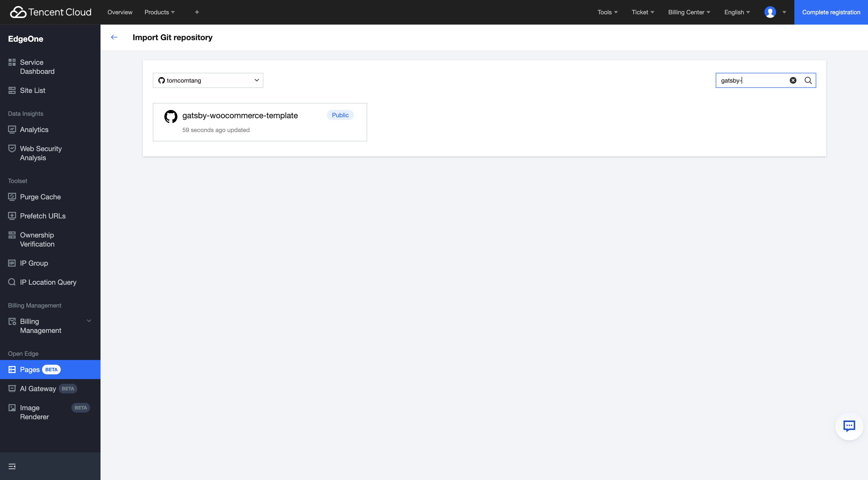Click the Image Renderer icon

(x=12, y=408)
